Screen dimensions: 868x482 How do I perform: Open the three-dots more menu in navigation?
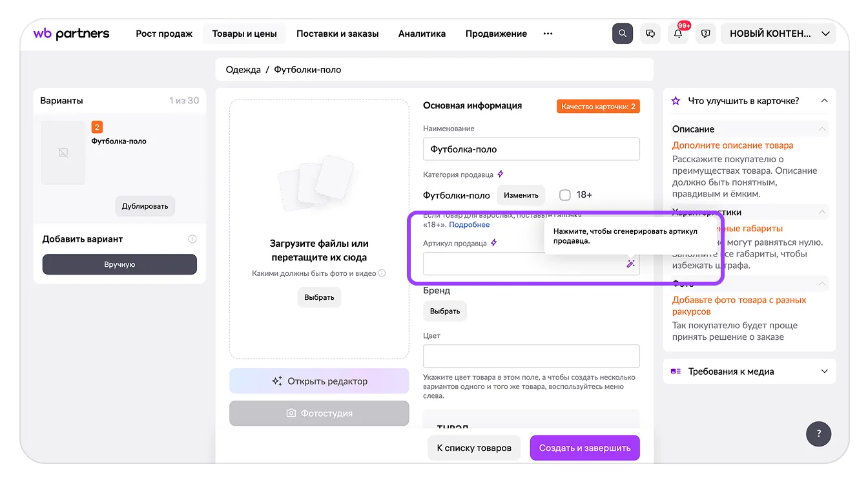click(x=548, y=34)
